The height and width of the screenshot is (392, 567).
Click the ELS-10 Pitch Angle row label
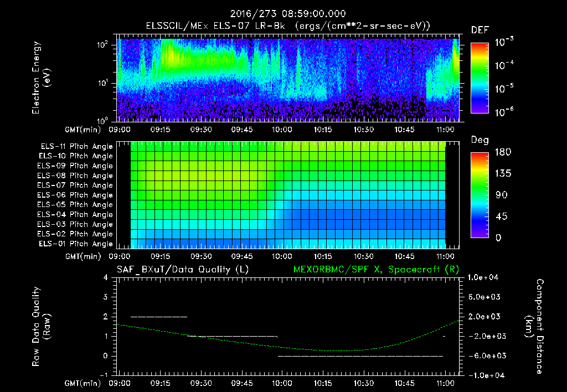(x=76, y=156)
